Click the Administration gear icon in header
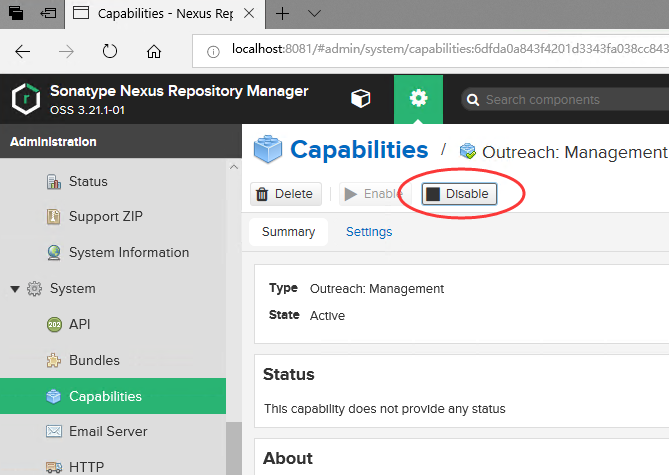 click(x=418, y=99)
